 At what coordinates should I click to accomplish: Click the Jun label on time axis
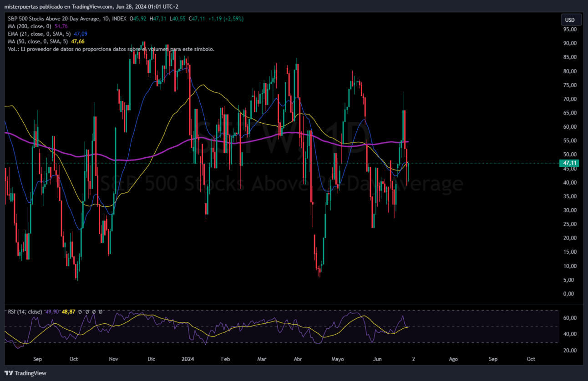point(377,359)
